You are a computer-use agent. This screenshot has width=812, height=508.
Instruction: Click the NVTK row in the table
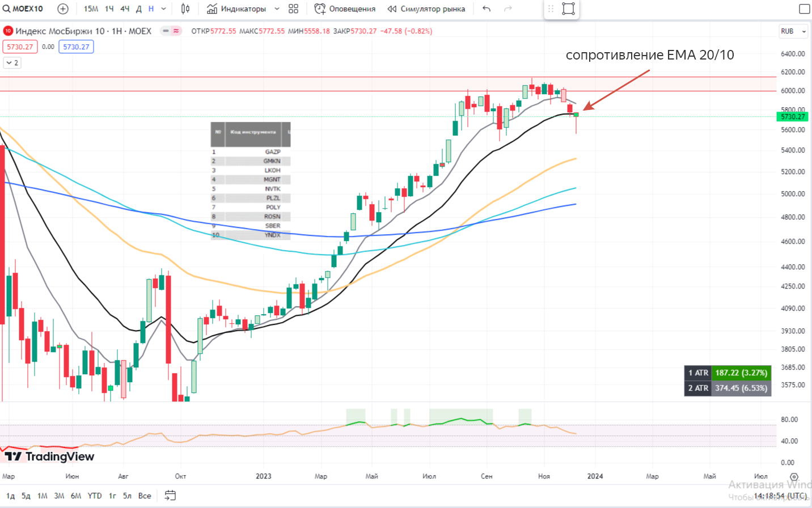251,189
